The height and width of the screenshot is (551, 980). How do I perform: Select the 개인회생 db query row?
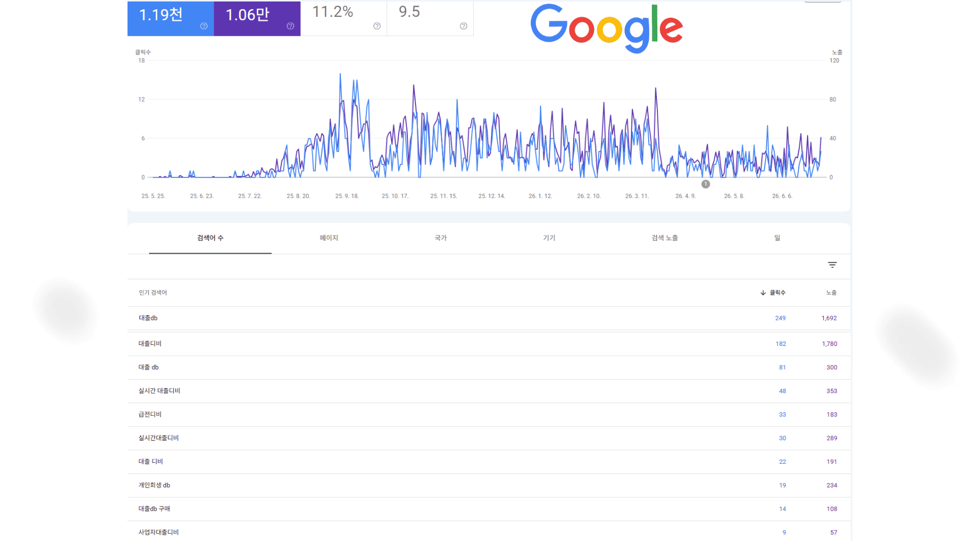tap(489, 485)
